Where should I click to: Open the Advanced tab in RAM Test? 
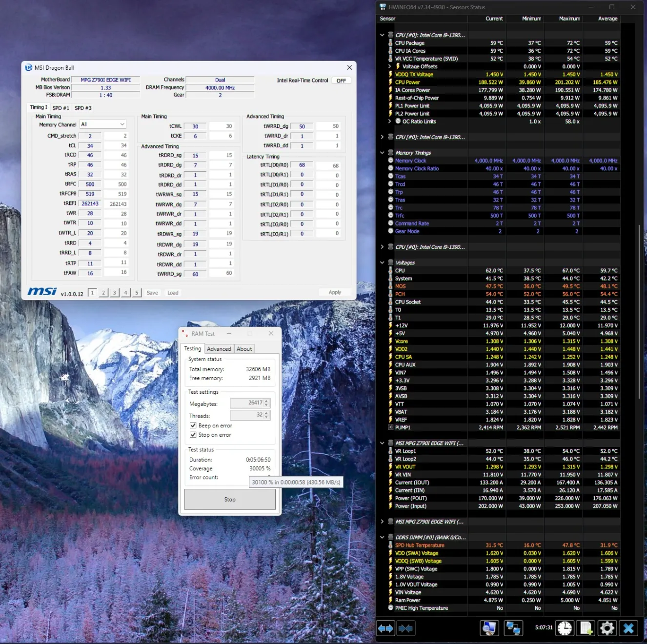point(219,349)
